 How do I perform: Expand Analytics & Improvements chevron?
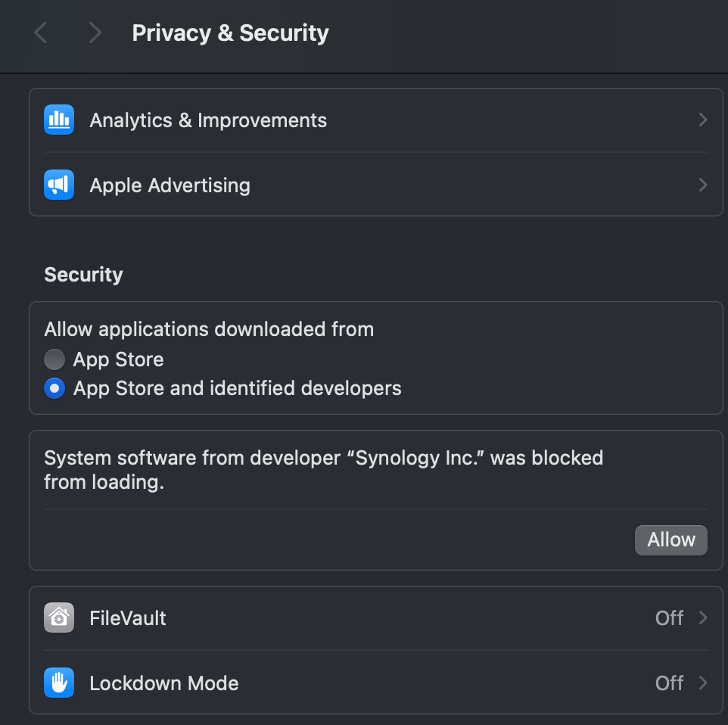703,120
